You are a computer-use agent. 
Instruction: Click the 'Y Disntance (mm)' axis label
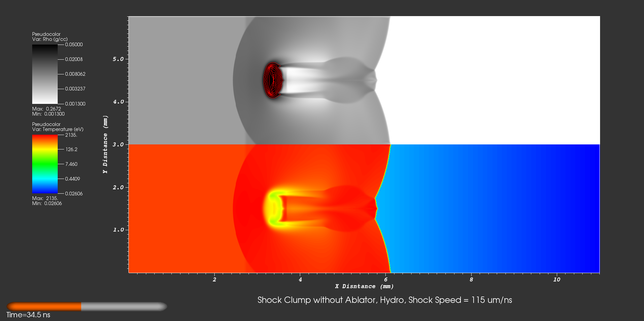point(105,144)
